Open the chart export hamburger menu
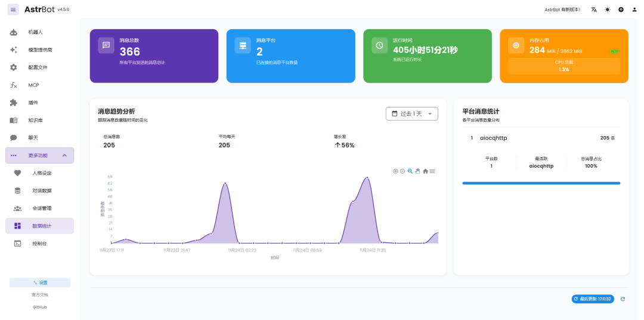This screenshot has width=644, height=320. tap(432, 171)
